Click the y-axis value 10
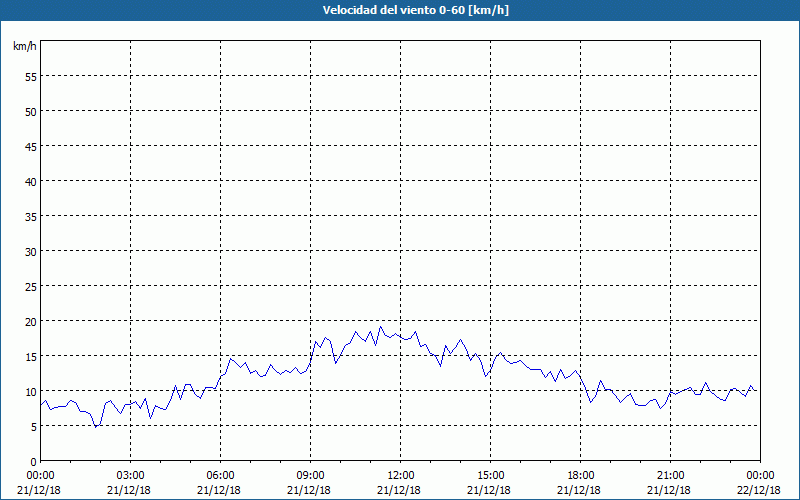 click(x=31, y=391)
